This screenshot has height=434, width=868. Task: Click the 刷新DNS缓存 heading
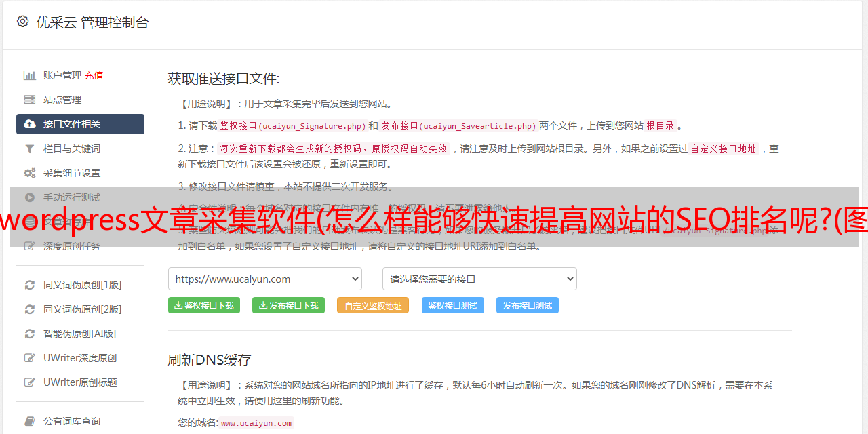[210, 359]
